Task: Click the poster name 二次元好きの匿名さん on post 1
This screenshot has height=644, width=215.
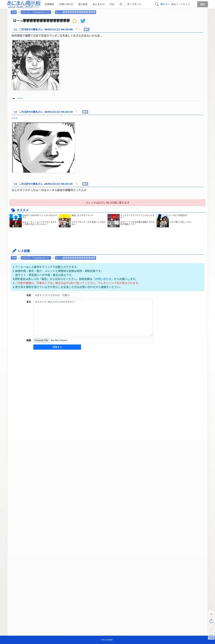Action: pos(31,29)
